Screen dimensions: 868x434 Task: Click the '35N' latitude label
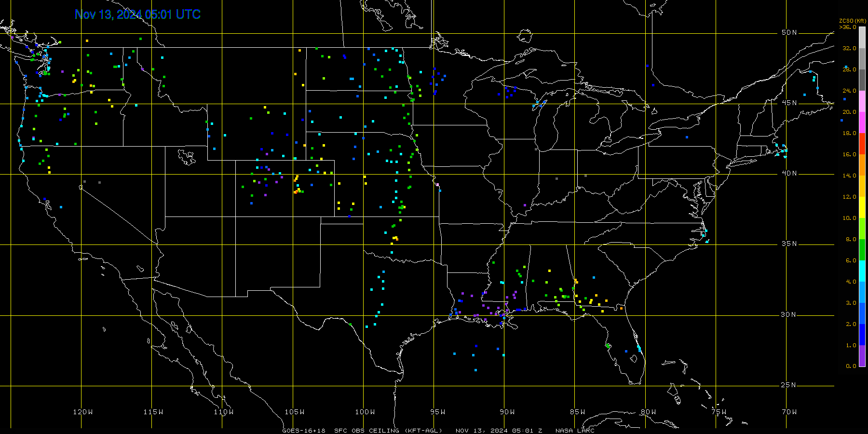pyautogui.click(x=789, y=244)
